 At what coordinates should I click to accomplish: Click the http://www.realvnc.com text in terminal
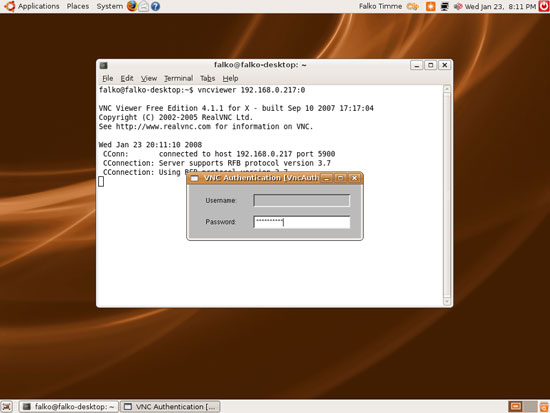[163, 126]
